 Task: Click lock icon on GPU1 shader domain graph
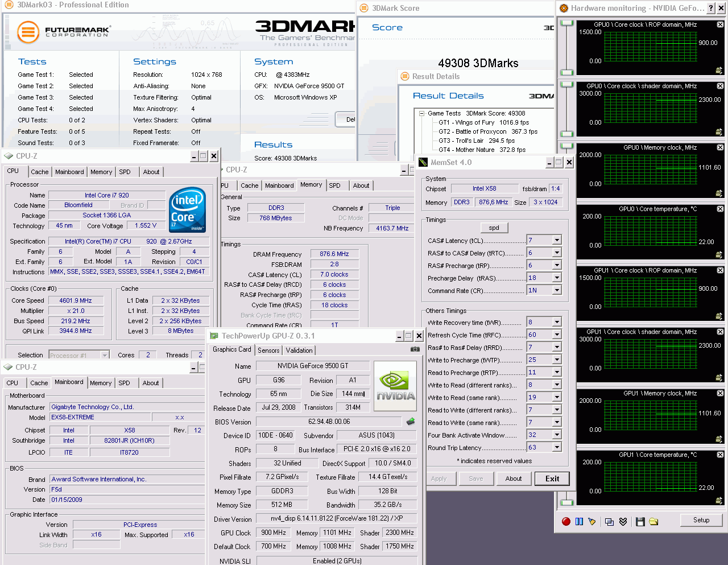coord(719,378)
